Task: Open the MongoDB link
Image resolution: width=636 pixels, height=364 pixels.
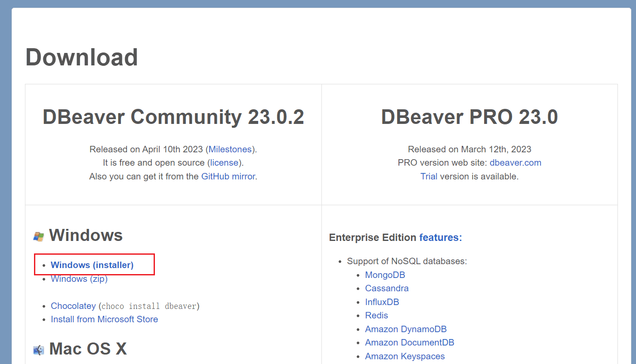Action: pyautogui.click(x=385, y=275)
